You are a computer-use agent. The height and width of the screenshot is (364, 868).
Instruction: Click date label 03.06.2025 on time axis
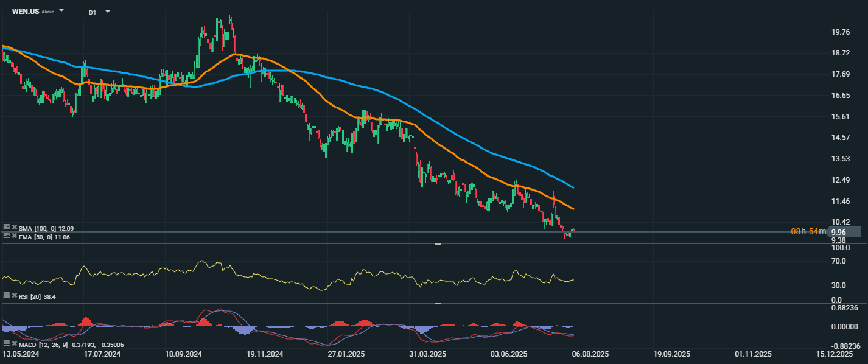click(509, 354)
